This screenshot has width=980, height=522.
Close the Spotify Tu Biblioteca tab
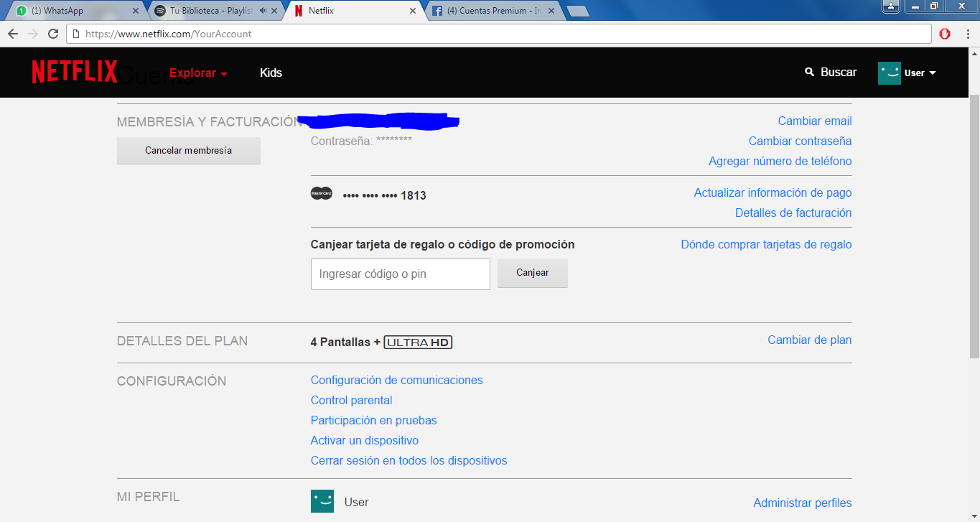click(x=274, y=11)
